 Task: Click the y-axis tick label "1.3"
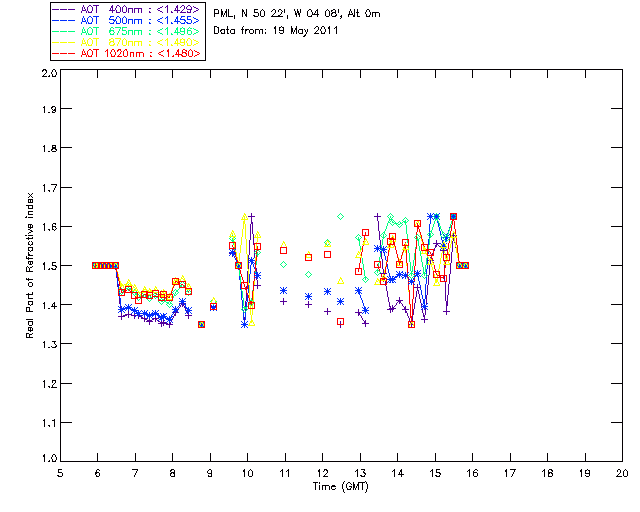click(x=49, y=345)
